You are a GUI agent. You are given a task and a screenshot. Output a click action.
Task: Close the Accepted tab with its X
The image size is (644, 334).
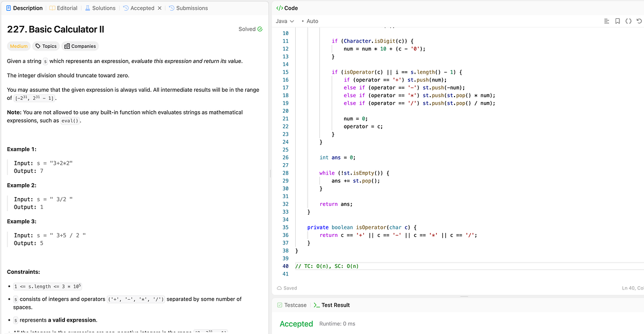159,8
